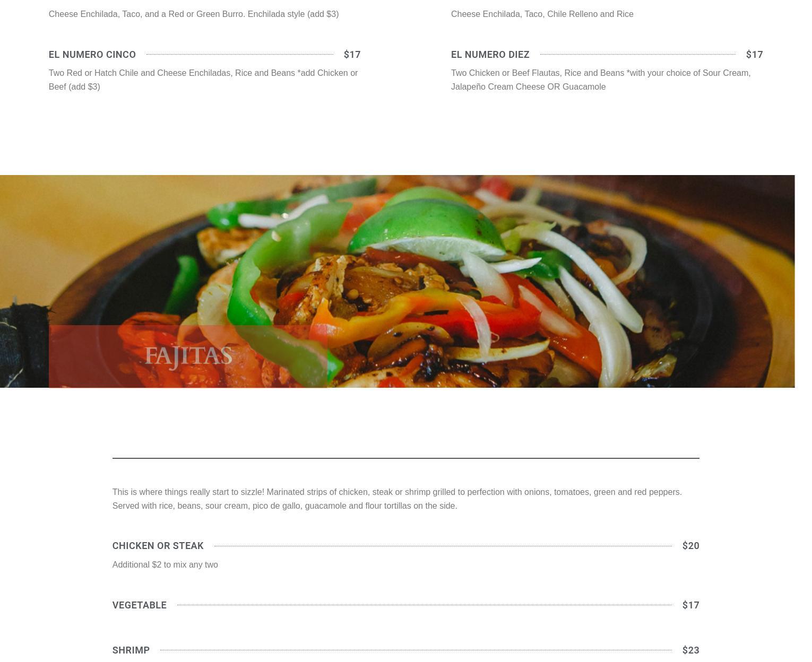812x662 pixels.
Task: Click the SHRIMP fajita item title
Action: point(131,650)
